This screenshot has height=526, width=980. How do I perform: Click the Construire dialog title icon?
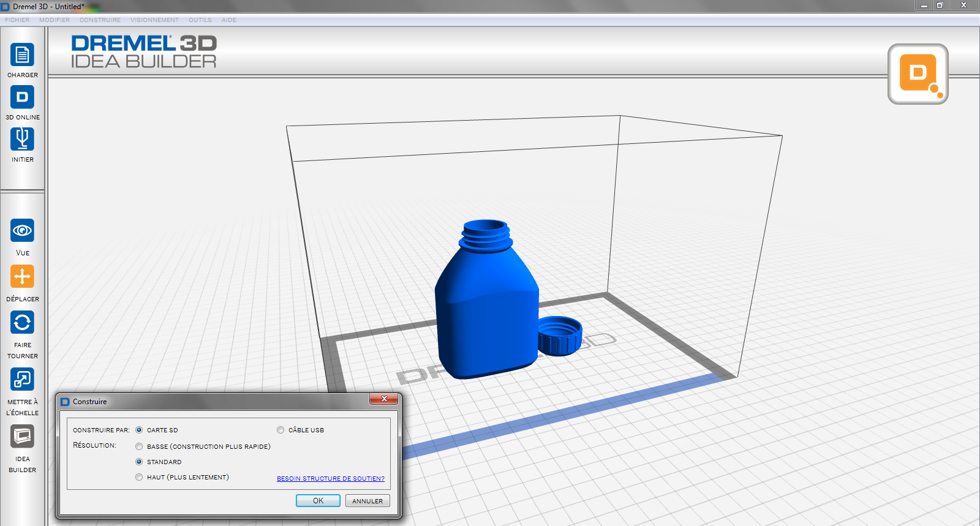(x=66, y=402)
